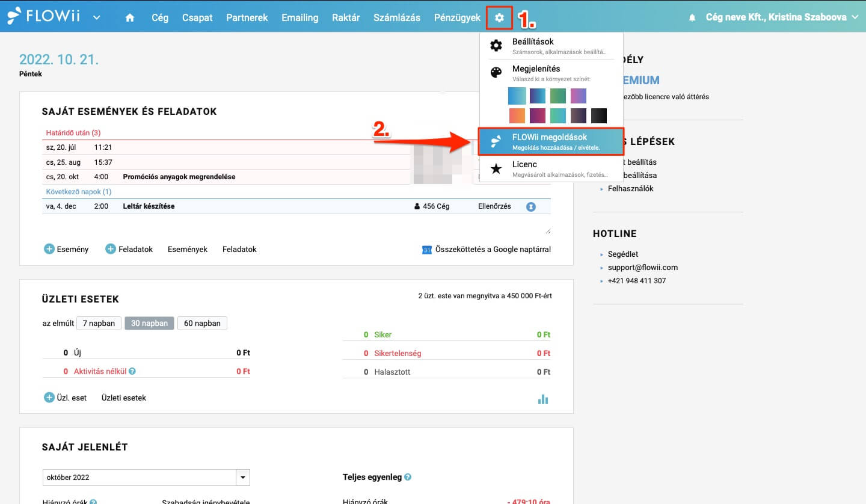Go to the home dashboard icon
Image resolution: width=866 pixels, height=504 pixels.
coord(130,18)
